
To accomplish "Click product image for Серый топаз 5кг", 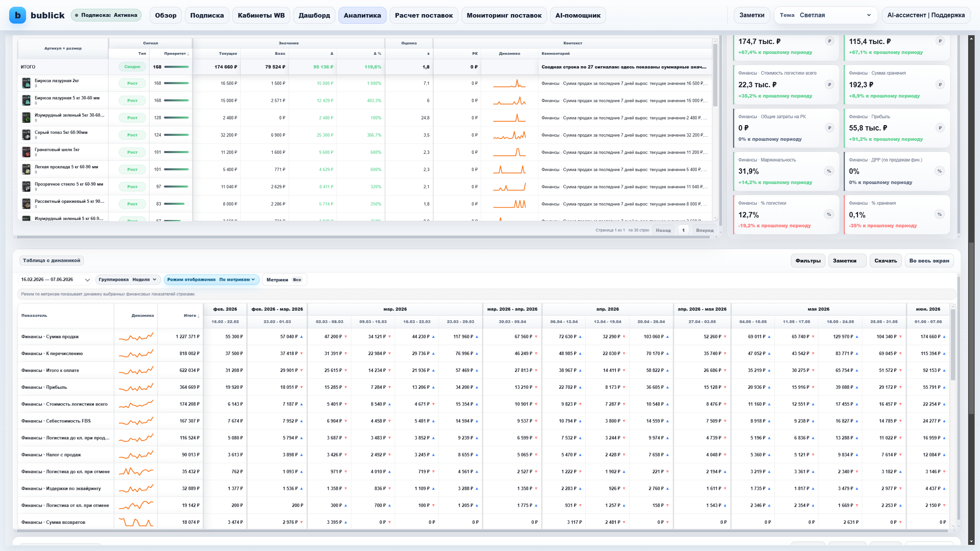I will pos(26,135).
